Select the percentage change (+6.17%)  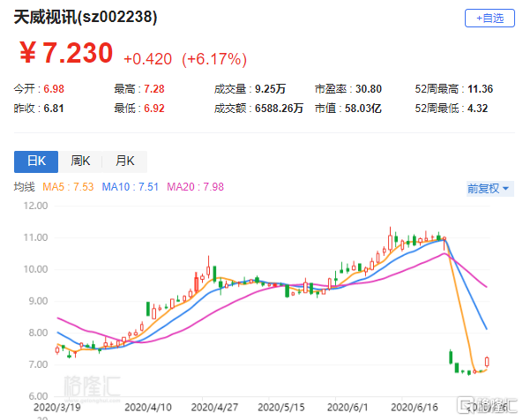point(214,59)
